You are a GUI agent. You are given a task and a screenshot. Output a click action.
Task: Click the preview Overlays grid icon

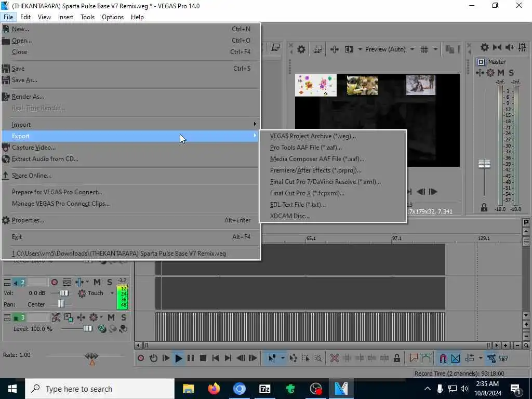point(424,49)
